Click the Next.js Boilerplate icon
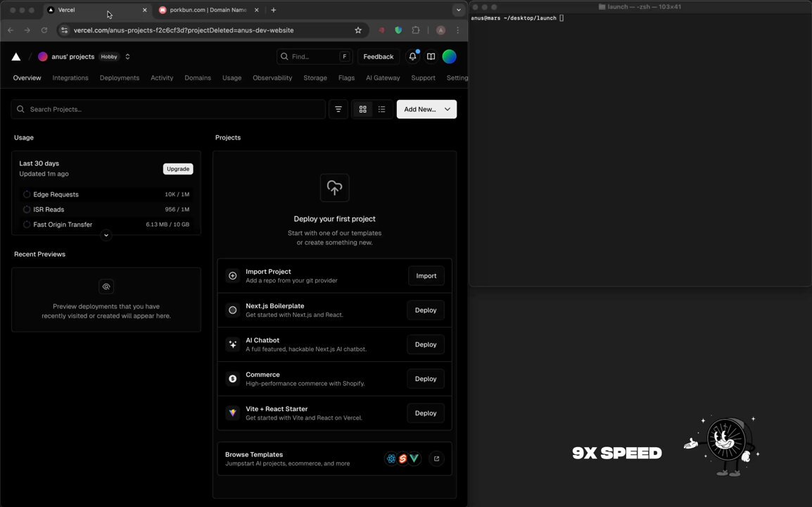 [x=232, y=310]
